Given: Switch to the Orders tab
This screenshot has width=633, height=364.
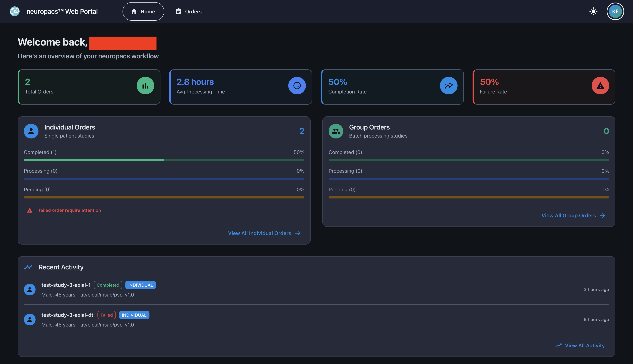Looking at the screenshot, I should coord(188,11).
